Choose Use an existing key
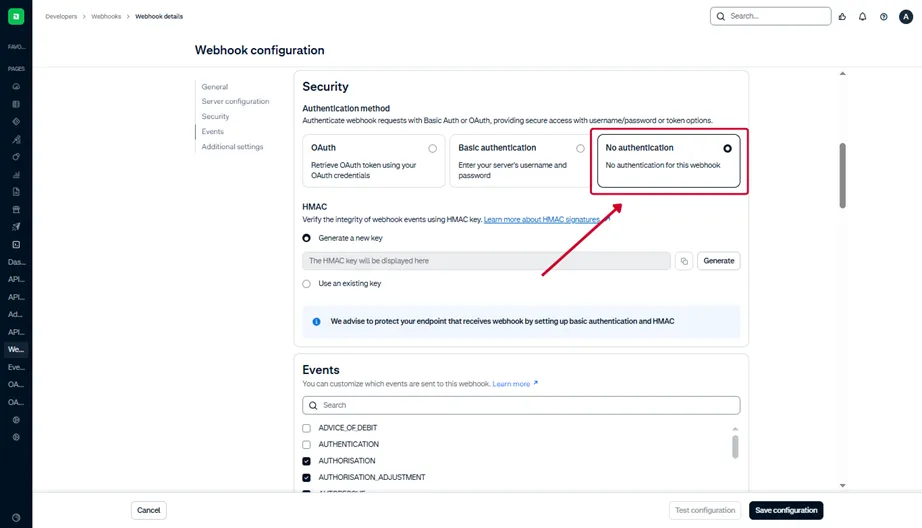922x528 pixels. click(x=306, y=284)
